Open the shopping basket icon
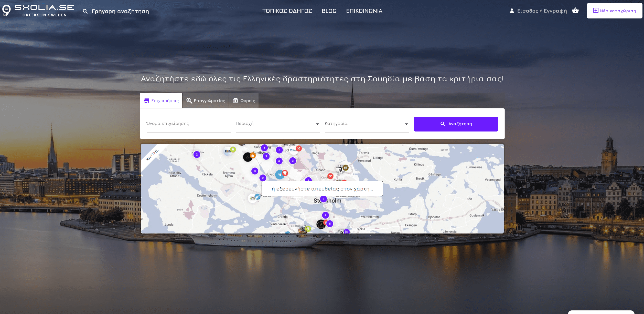 (575, 11)
